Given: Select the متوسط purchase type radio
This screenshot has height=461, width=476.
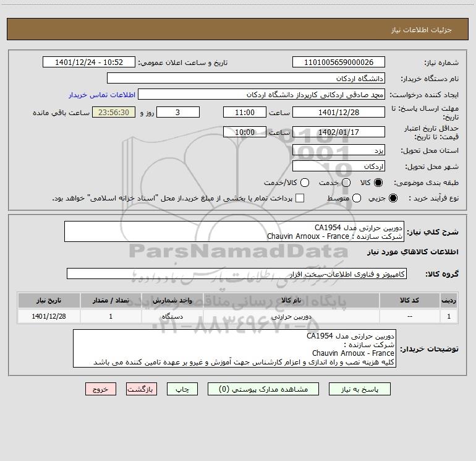Looking at the screenshot, I should click(x=357, y=198).
